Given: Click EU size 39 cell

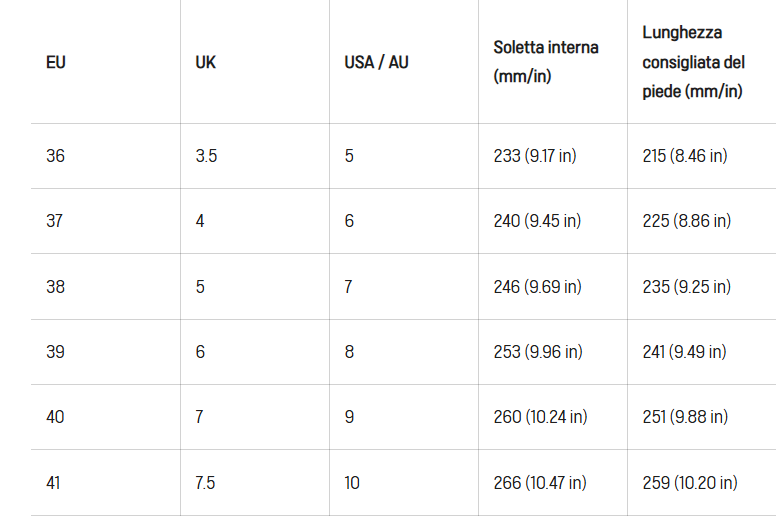Looking at the screenshot, I should [55, 352].
